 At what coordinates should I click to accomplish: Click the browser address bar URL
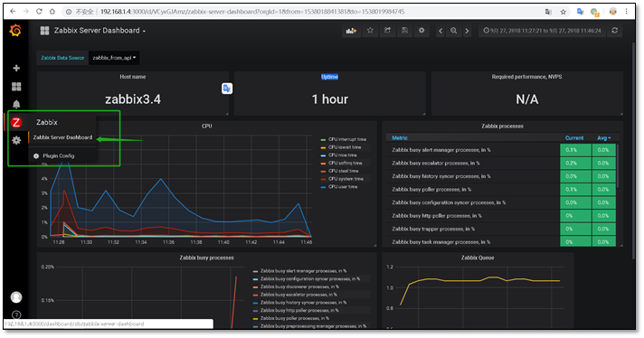tap(252, 12)
